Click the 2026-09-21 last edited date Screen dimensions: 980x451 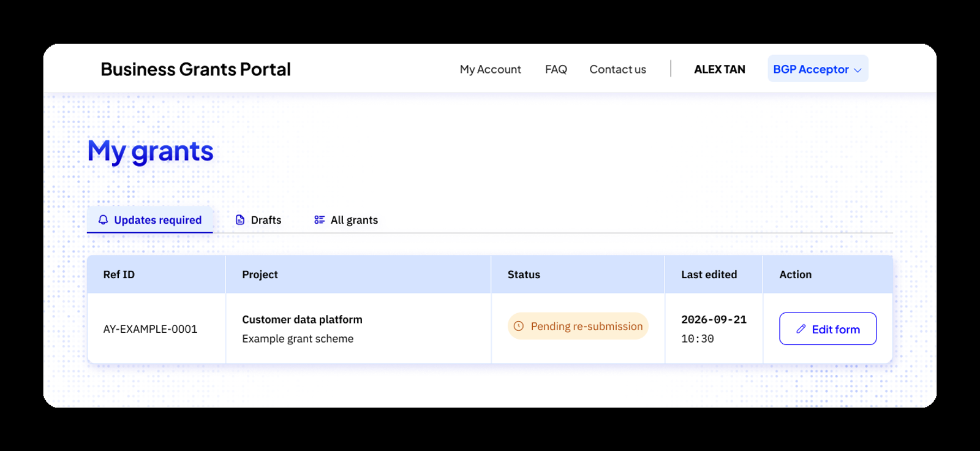point(714,319)
